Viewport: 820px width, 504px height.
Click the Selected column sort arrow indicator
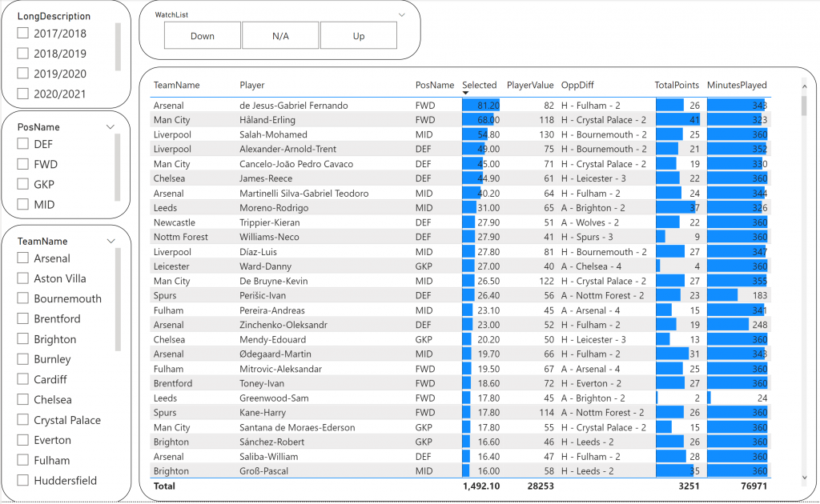[x=465, y=93]
